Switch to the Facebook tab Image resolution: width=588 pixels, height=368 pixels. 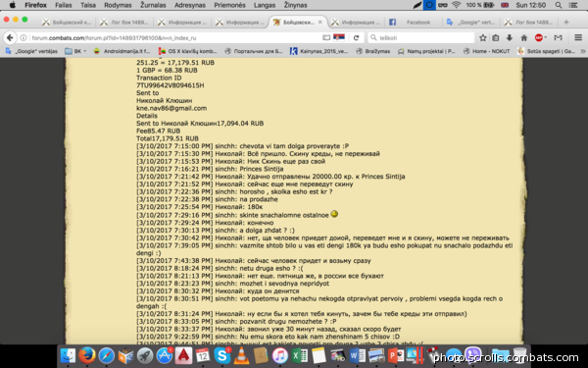click(x=413, y=23)
